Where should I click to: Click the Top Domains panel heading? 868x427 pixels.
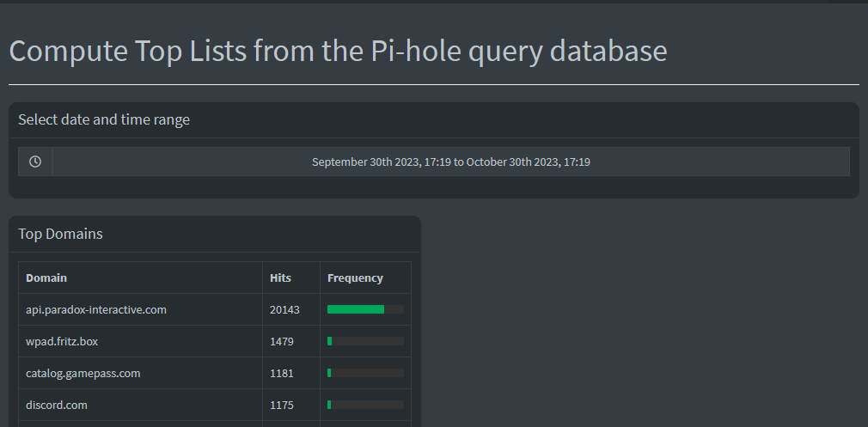click(60, 234)
